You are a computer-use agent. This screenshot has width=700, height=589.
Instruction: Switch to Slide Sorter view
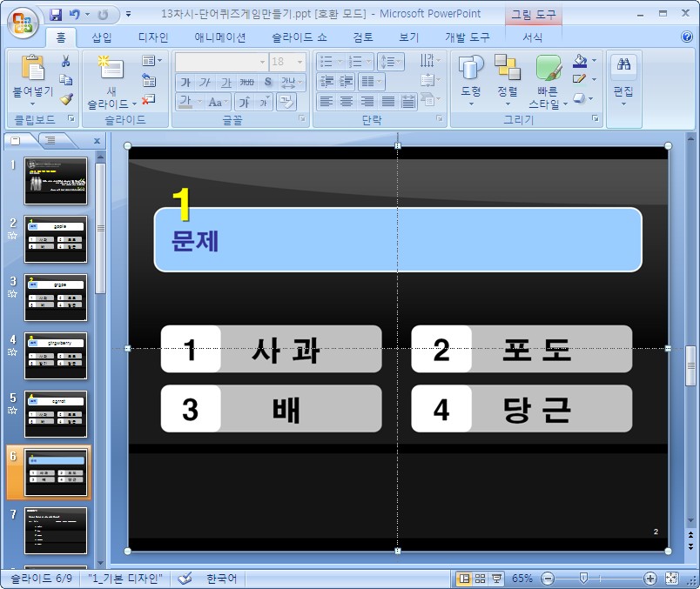click(x=481, y=579)
